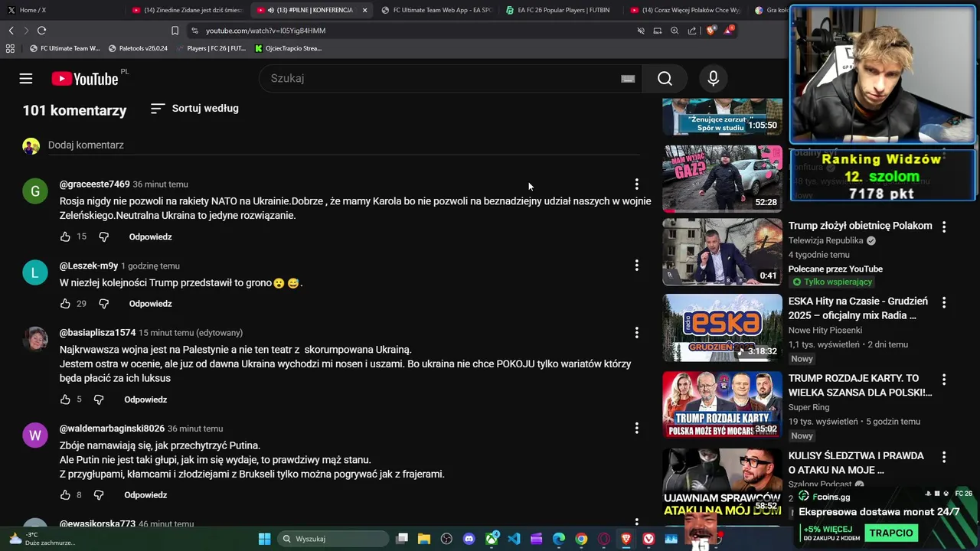Like the comment by @waldemarbaginski8026
980x551 pixels.
65,495
